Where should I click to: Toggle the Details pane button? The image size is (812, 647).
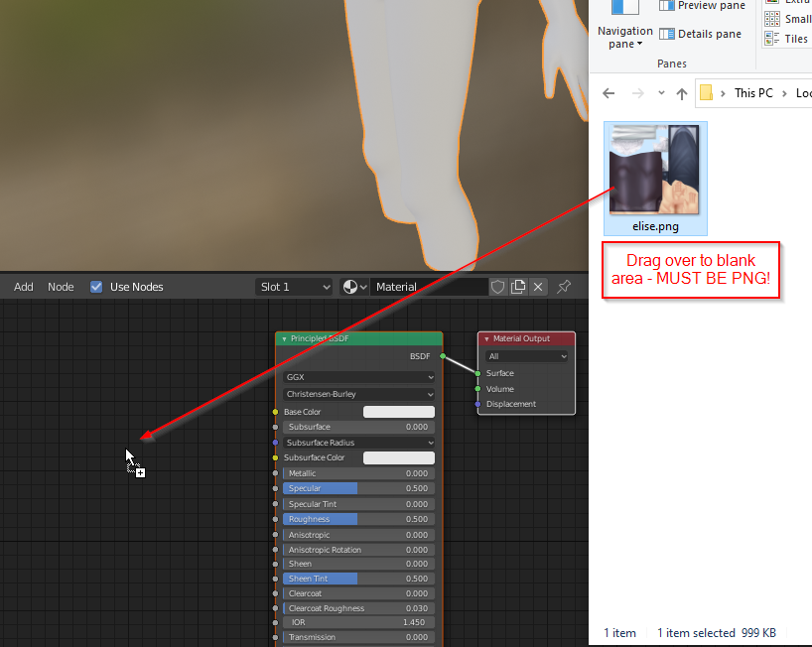point(700,34)
